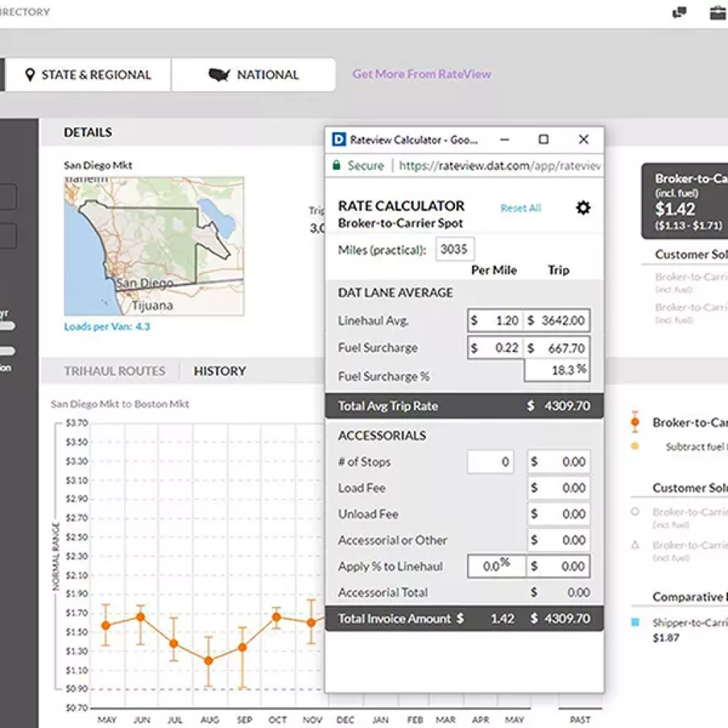The image size is (728, 728).
Task: Click Reset All in Rate Calculator
Action: tap(520, 208)
